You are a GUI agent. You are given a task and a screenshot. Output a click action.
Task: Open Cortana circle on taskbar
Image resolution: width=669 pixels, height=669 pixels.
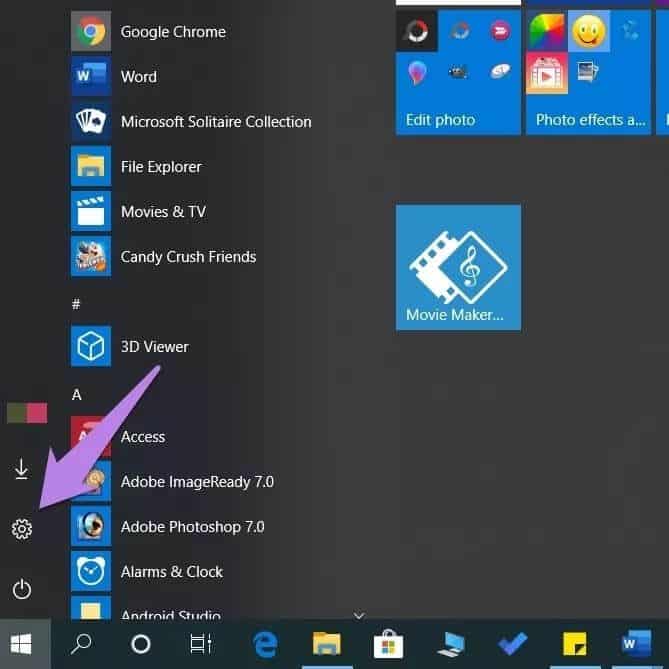[141, 644]
